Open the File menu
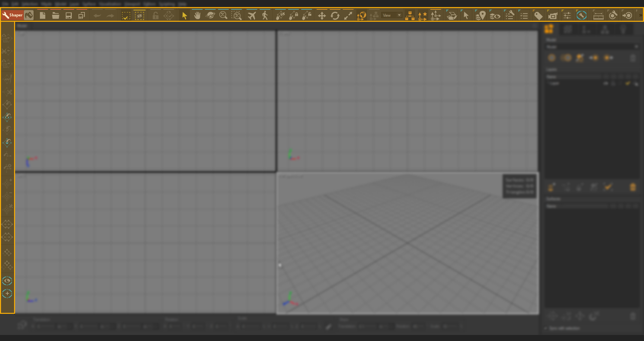This screenshot has width=644, height=341. [5, 4]
